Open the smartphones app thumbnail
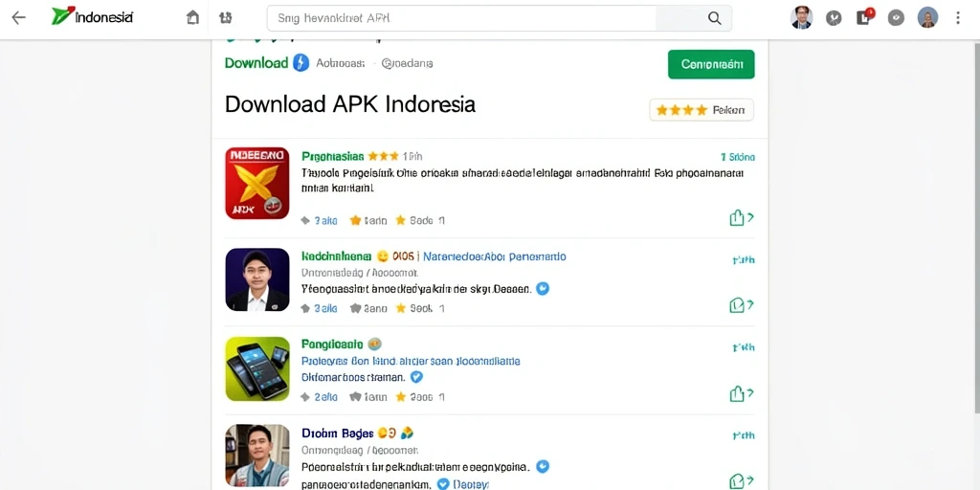 (x=256, y=368)
